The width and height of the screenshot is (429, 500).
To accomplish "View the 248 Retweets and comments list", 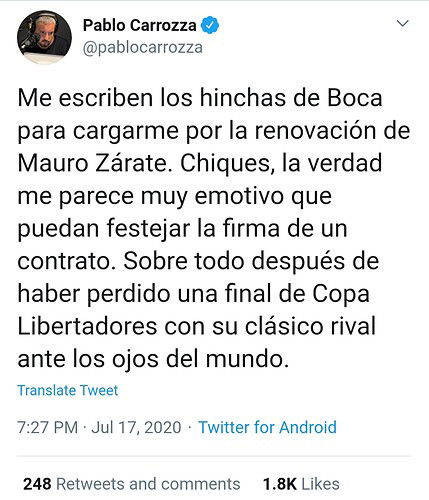I will tap(132, 484).
